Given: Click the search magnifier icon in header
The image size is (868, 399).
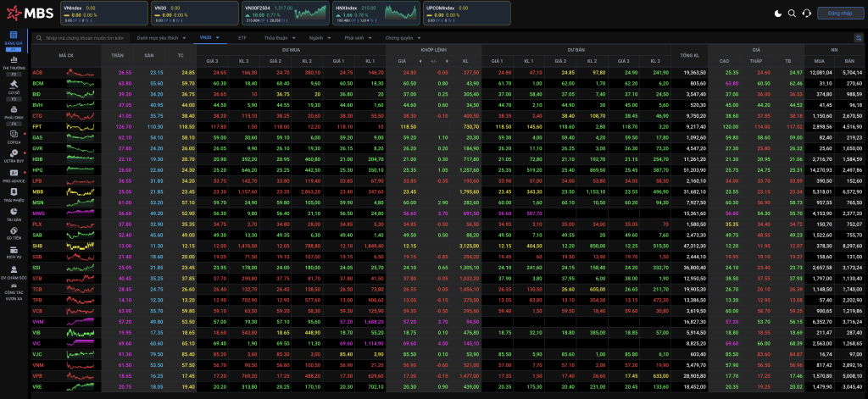Looking at the screenshot, I should coord(792,14).
